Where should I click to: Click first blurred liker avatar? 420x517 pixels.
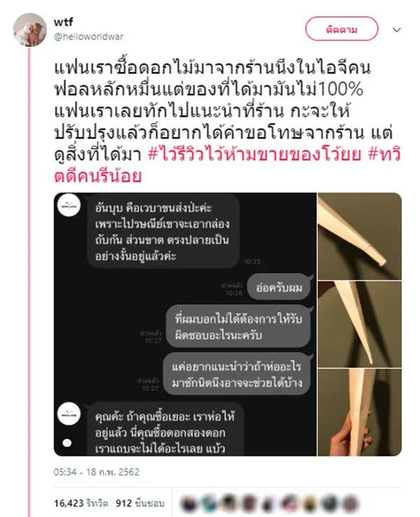coord(190,504)
